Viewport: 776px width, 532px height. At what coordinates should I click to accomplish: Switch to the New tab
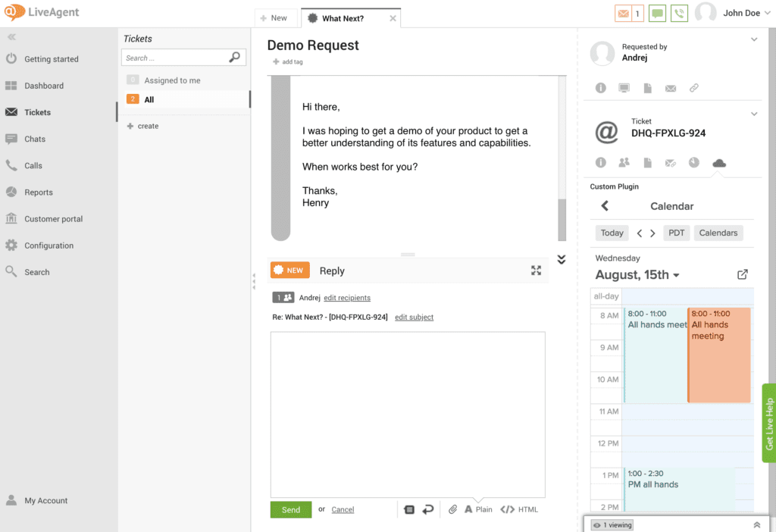[x=277, y=17]
